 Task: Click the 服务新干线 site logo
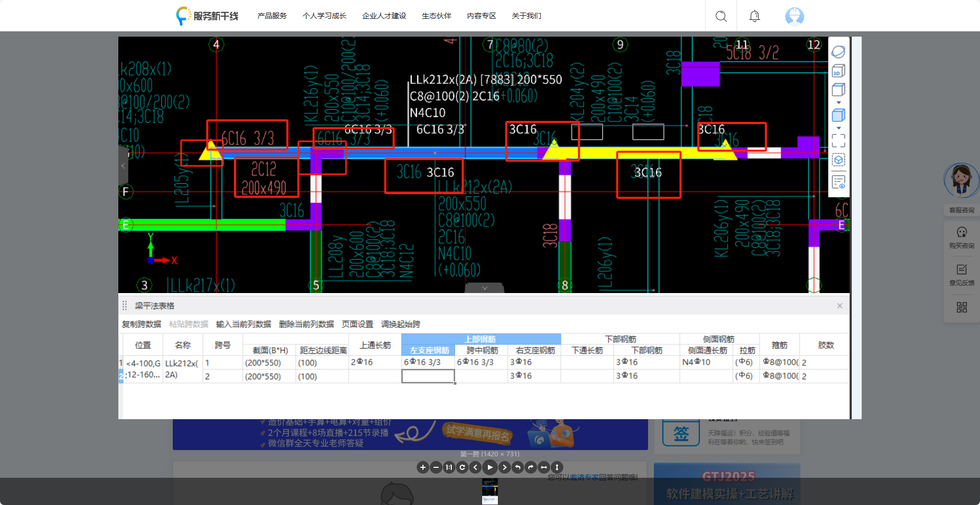click(207, 16)
